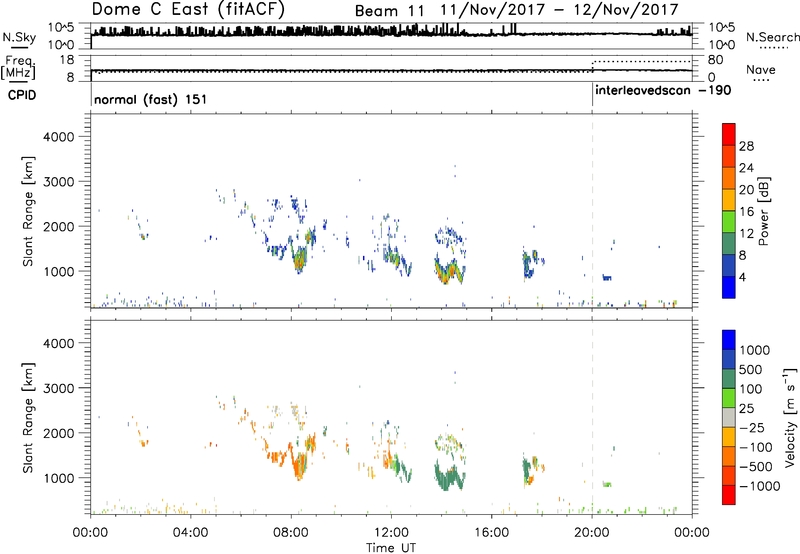Select the blue top segment of Velocity colorbar
The image size is (800, 554).
pyautogui.click(x=729, y=340)
